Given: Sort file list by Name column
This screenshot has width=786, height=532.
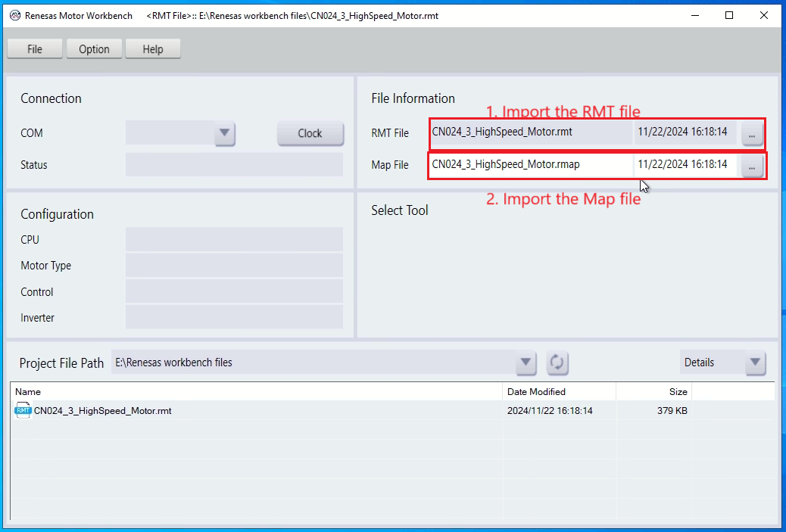Looking at the screenshot, I should [x=256, y=392].
